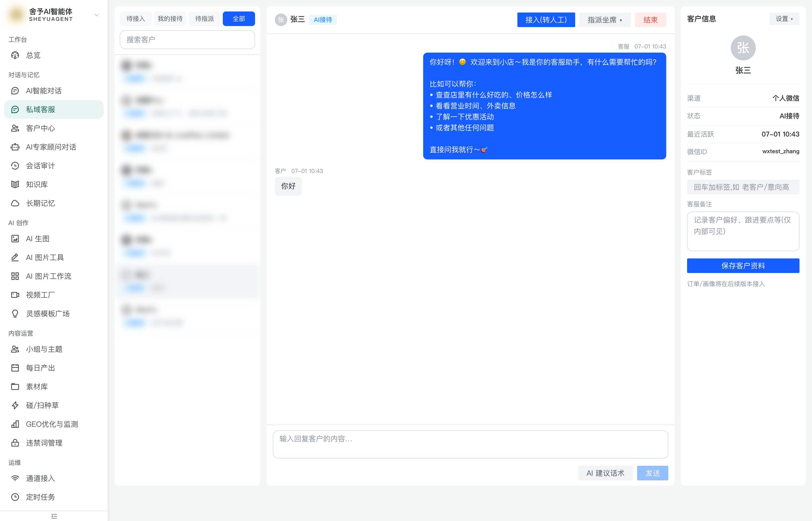This screenshot has width=812, height=521.
Task: Click 违禁词管理 lock icon
Action: 15,443
